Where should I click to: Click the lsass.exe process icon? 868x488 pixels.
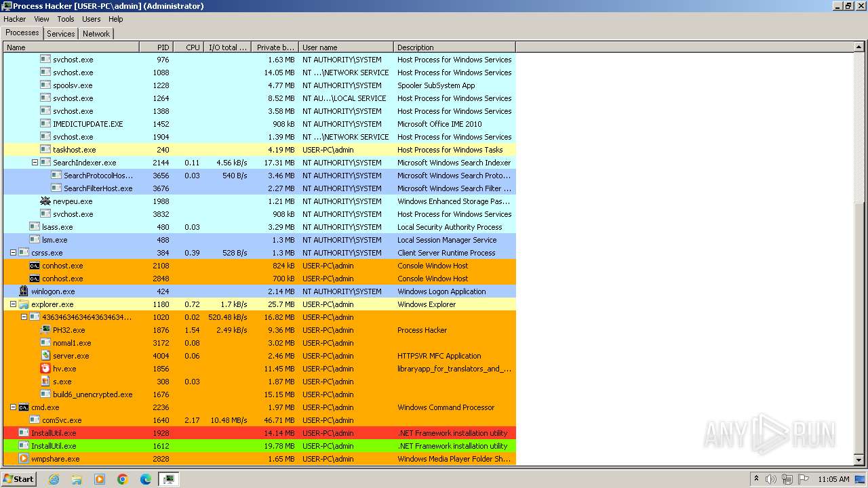coord(35,227)
